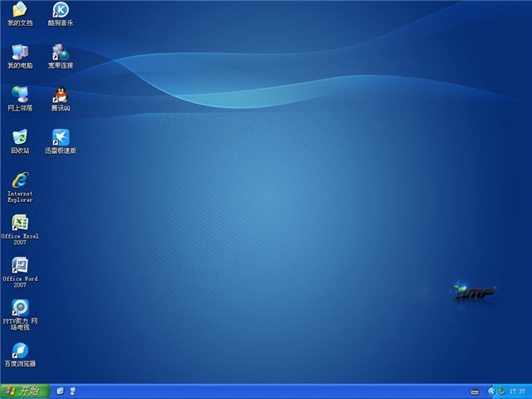Select the 网上邻居 desktop icon
This screenshot has width=532, height=399.
tap(20, 99)
